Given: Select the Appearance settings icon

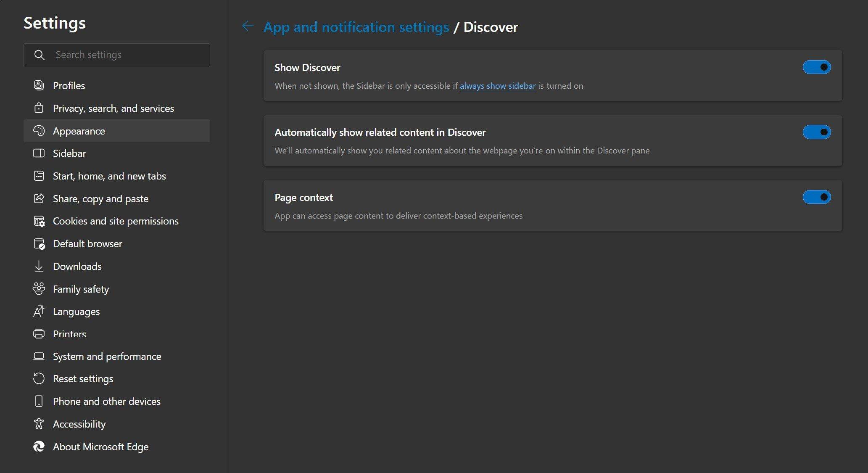Looking at the screenshot, I should click(x=39, y=130).
